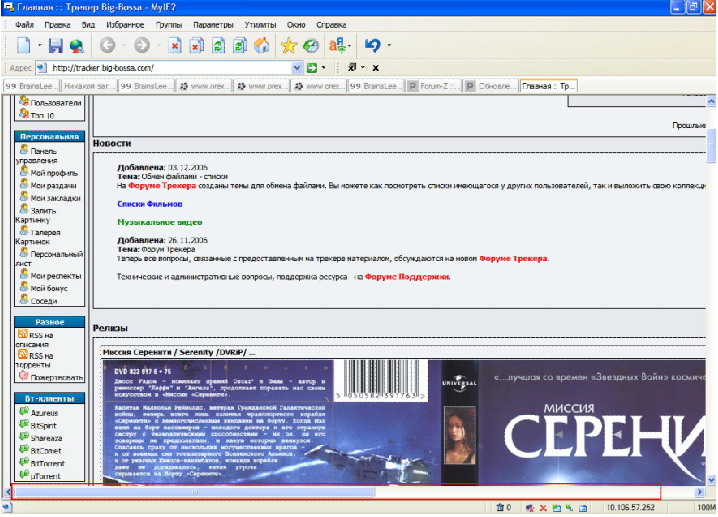Open Мои раздачи in sidebar
The height and width of the screenshot is (517, 718).
(54, 186)
